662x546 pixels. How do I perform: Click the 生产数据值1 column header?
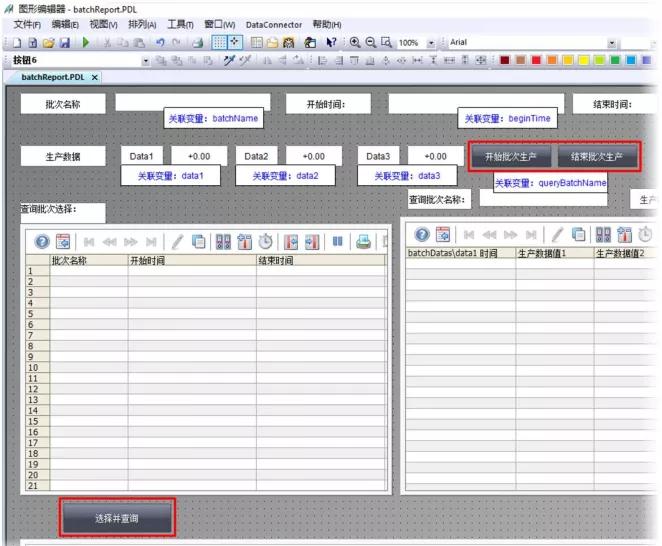point(554,253)
